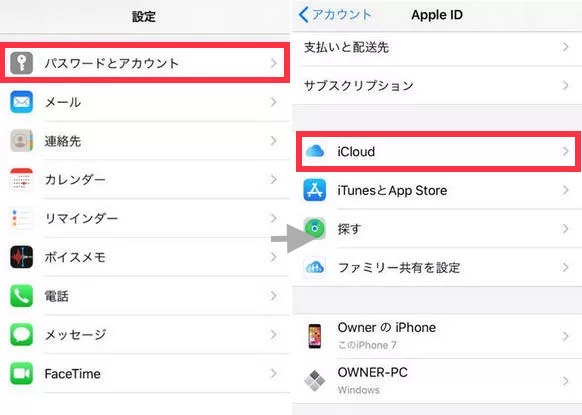The width and height of the screenshot is (582, 415).
Task: Select iTunesとApp Store text
Action: pyautogui.click(x=392, y=190)
